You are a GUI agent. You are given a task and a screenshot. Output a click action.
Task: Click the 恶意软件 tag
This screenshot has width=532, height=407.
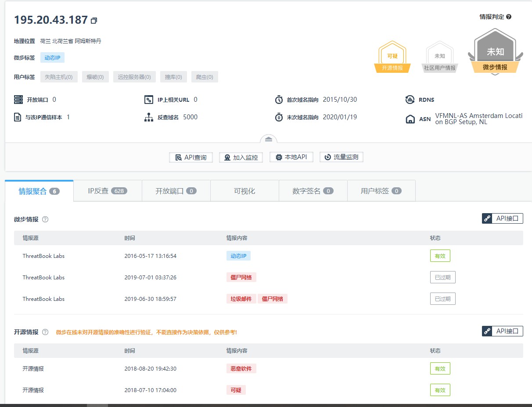point(241,368)
